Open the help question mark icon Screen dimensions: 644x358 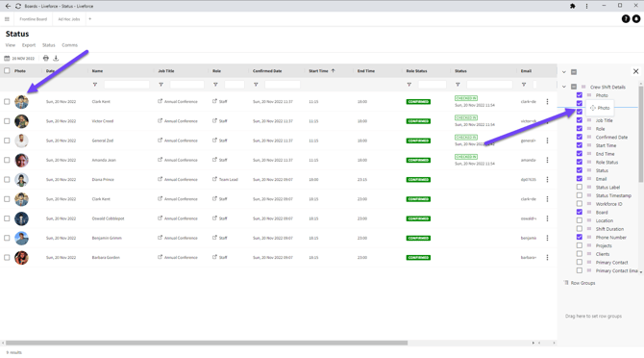(x=626, y=19)
